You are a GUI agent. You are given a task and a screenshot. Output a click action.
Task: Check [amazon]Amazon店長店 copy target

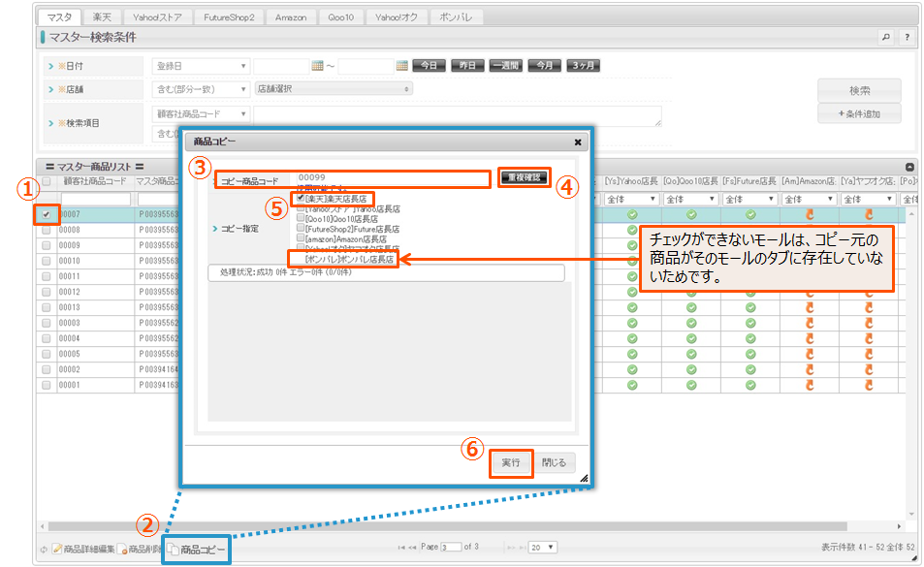pyautogui.click(x=301, y=238)
